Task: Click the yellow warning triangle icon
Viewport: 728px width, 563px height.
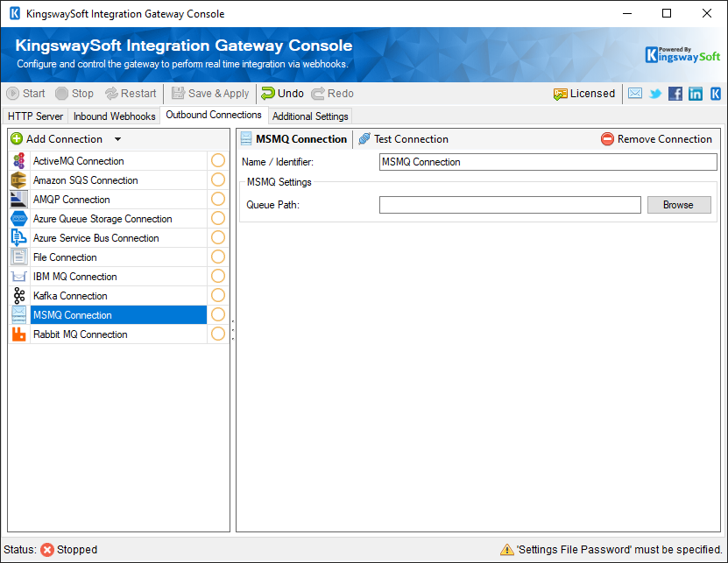Action: [x=507, y=550]
